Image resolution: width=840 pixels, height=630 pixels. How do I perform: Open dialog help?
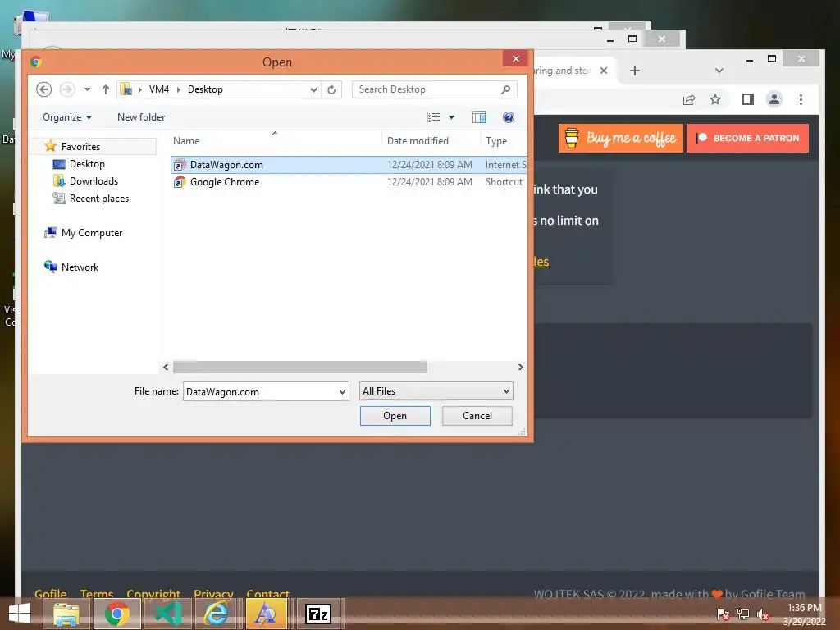509,116
